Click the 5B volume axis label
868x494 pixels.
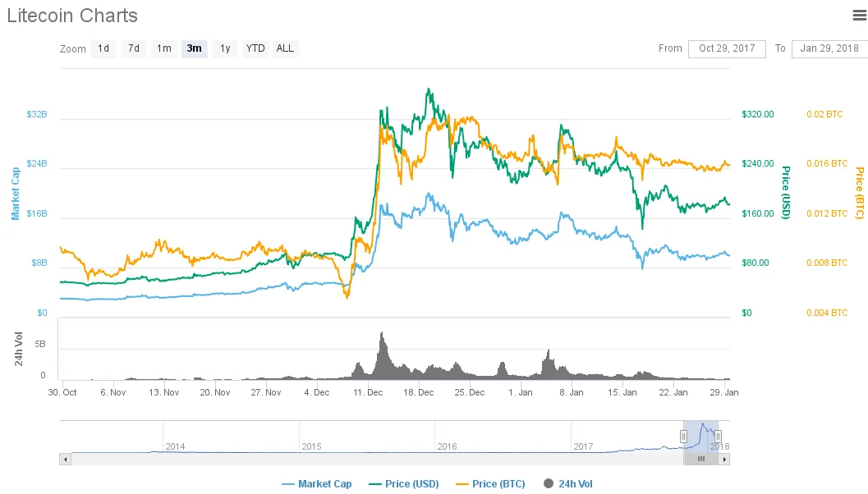pyautogui.click(x=40, y=344)
